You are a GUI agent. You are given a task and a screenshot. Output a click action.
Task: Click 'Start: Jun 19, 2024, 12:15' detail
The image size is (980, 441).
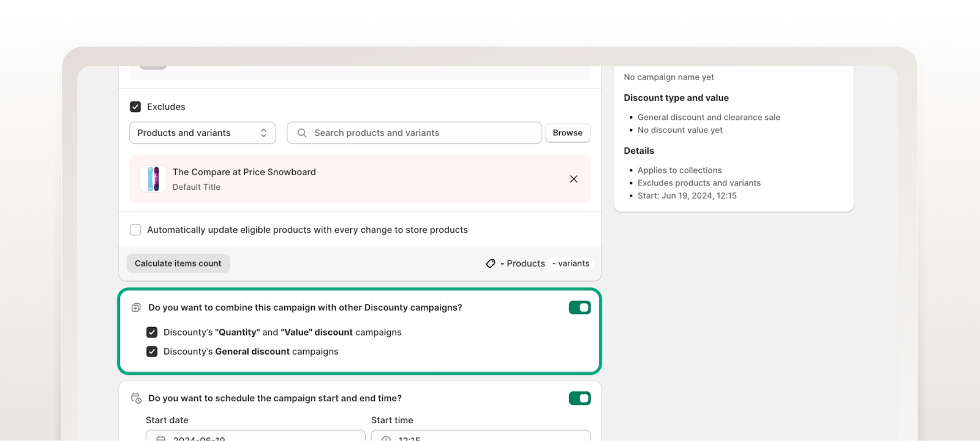coord(687,196)
